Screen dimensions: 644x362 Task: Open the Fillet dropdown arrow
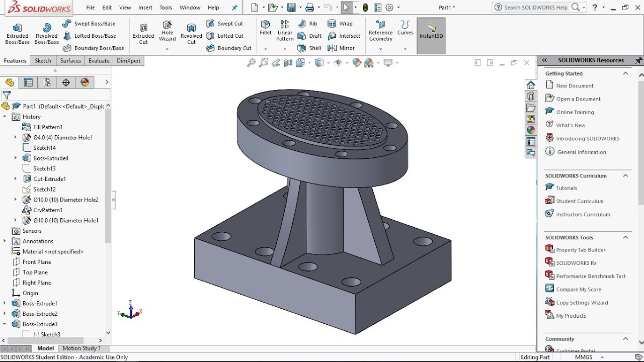(266, 49)
